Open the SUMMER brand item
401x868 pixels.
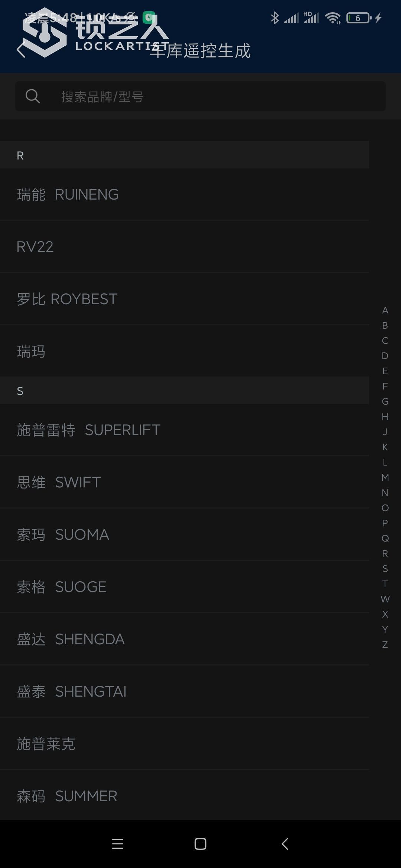185,796
